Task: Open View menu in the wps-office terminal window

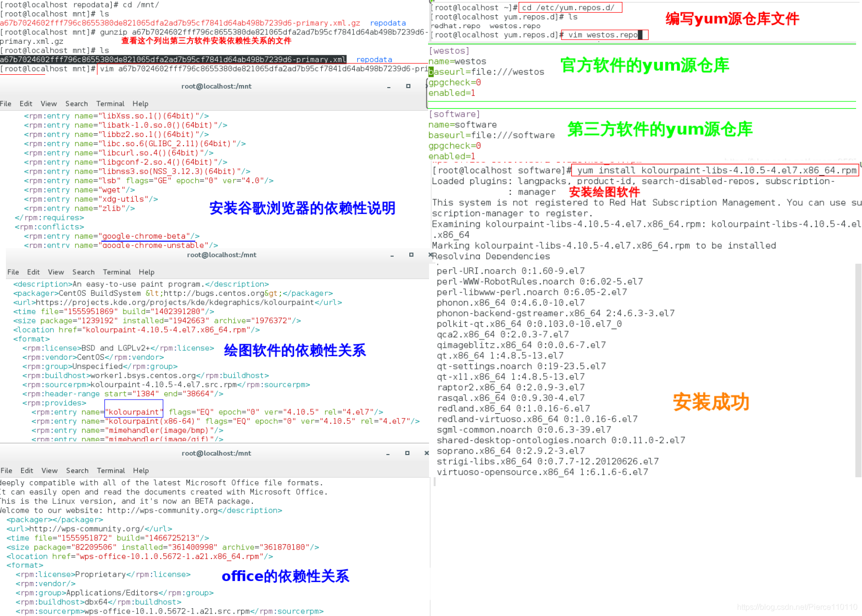Action: pos(50,471)
